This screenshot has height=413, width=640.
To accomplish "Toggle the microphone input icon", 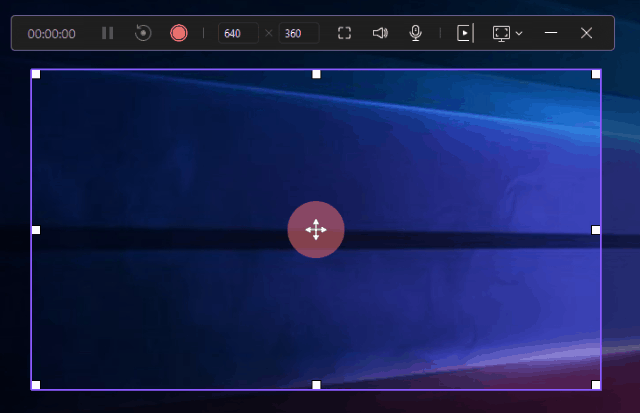I will coord(416,33).
